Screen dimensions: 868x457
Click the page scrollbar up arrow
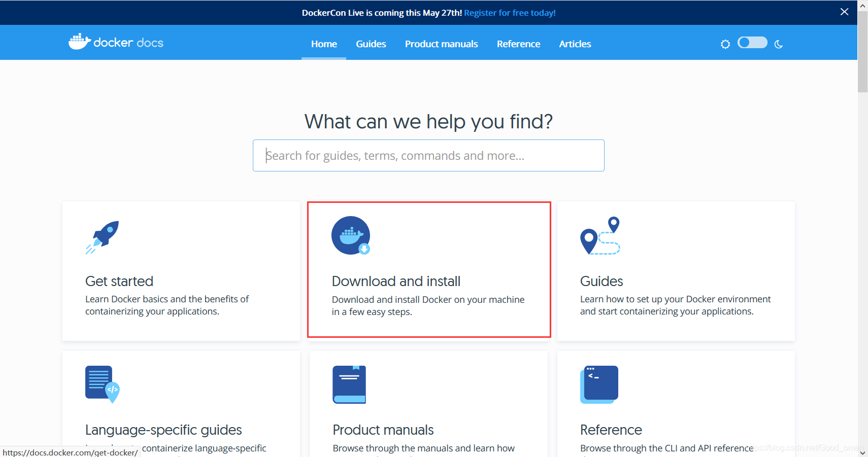click(863, 6)
